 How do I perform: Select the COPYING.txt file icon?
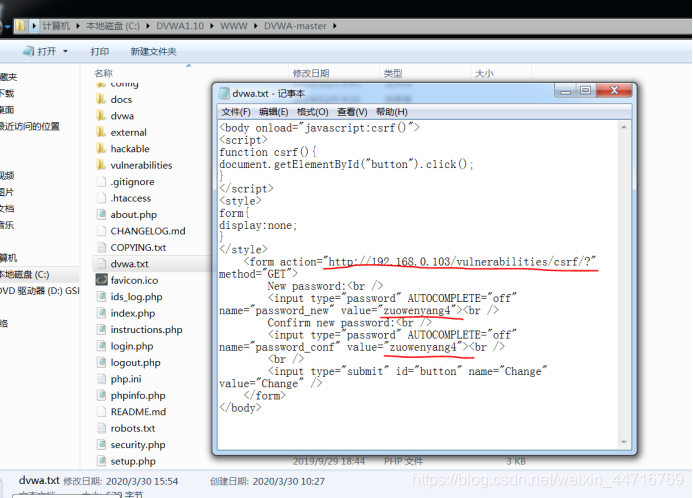coord(101,247)
